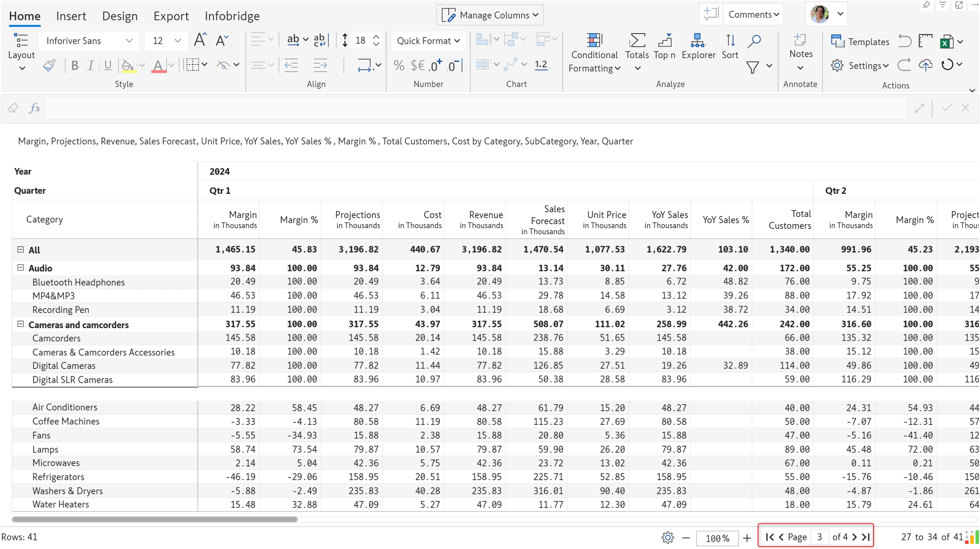Collapse the Audio category row

point(20,268)
